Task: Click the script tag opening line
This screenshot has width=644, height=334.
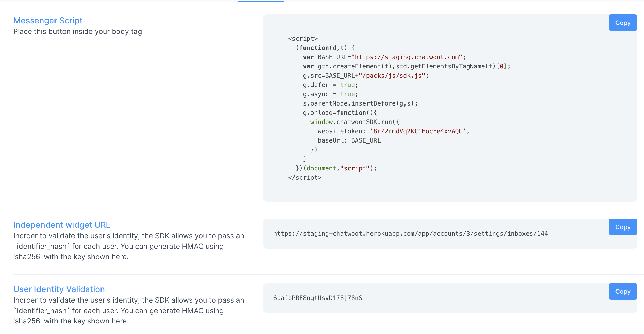Action: coord(303,38)
